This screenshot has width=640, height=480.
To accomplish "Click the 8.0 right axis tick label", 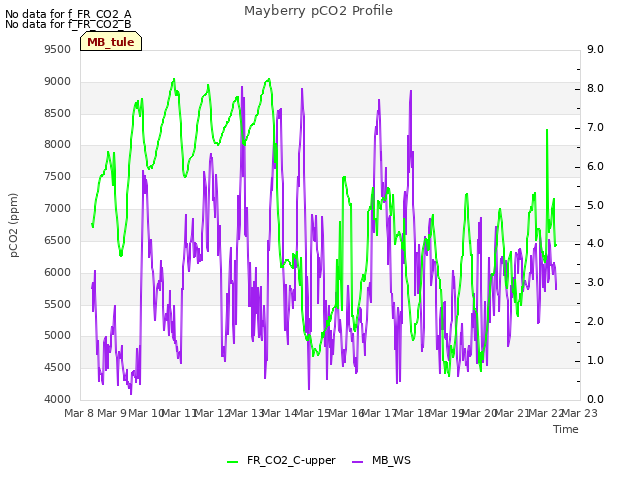I will click(595, 88).
